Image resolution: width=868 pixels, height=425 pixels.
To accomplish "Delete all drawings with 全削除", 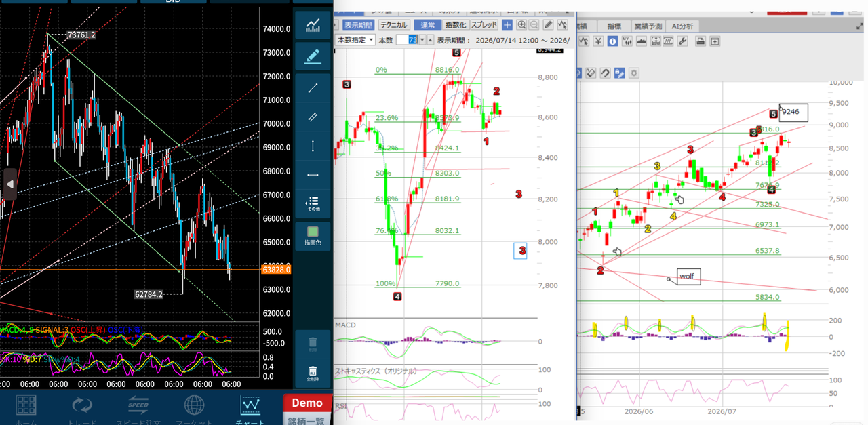I will 313,372.
